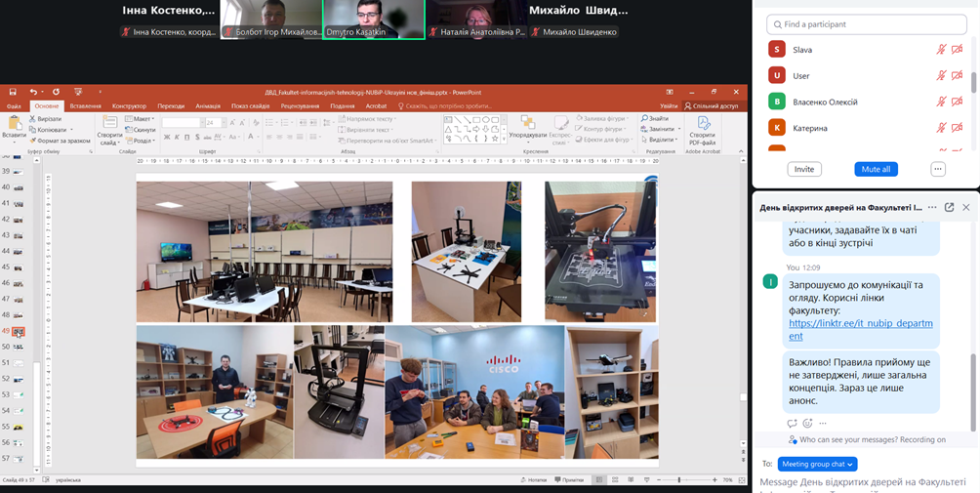Screen dimensions: 980x493
Task: Zoom in with the plus button
Action: [x=715, y=480]
